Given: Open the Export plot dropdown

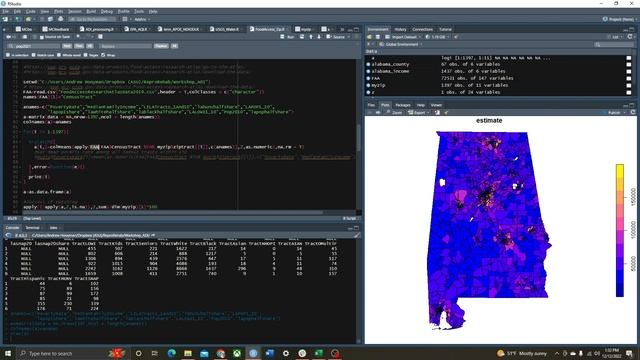Looking at the screenshot, I should click(x=419, y=112).
